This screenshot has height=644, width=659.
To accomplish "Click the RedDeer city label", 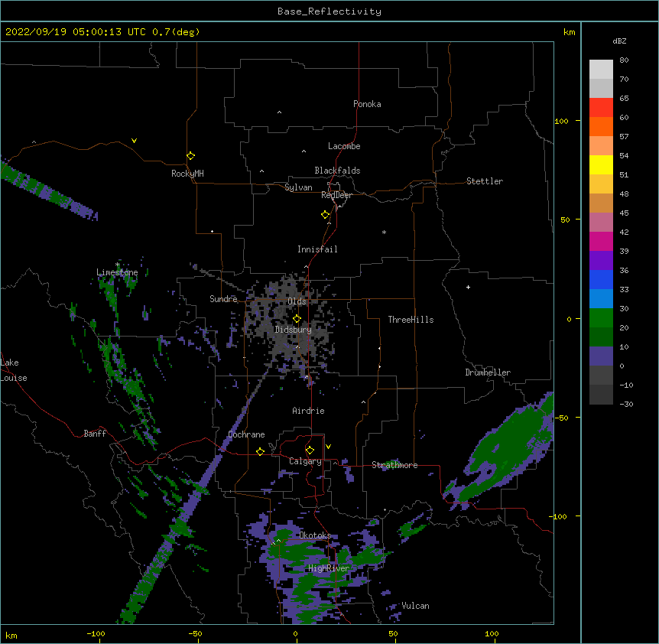I will pyautogui.click(x=336, y=195).
